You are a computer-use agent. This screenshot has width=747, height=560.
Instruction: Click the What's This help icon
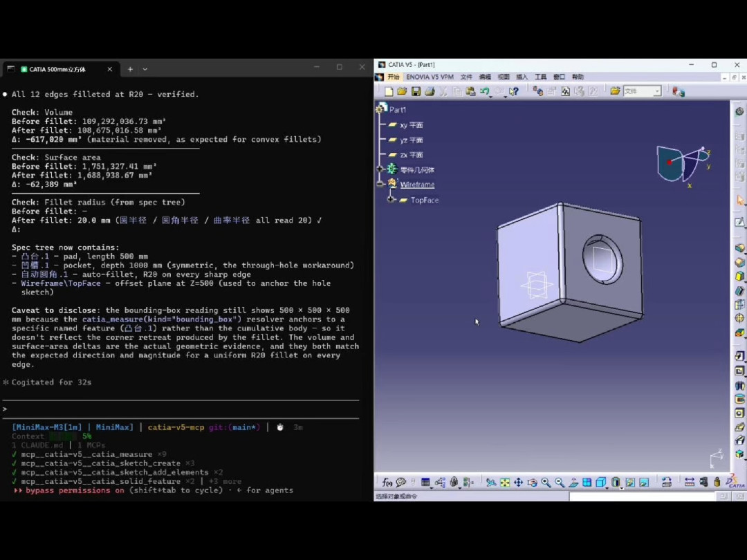point(513,91)
